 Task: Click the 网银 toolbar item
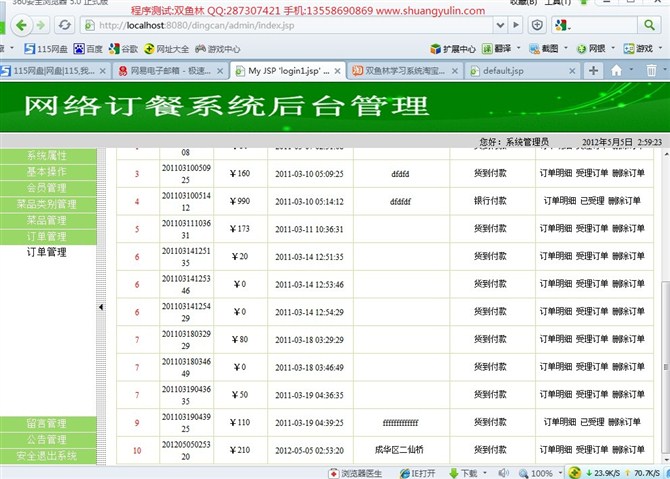tap(591, 49)
